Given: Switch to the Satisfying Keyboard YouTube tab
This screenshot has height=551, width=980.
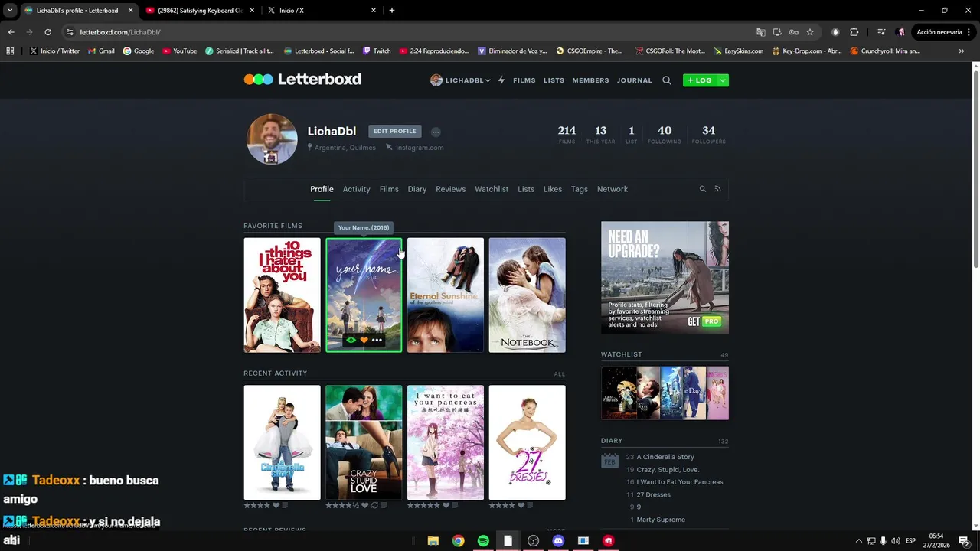Looking at the screenshot, I should click(x=199, y=11).
